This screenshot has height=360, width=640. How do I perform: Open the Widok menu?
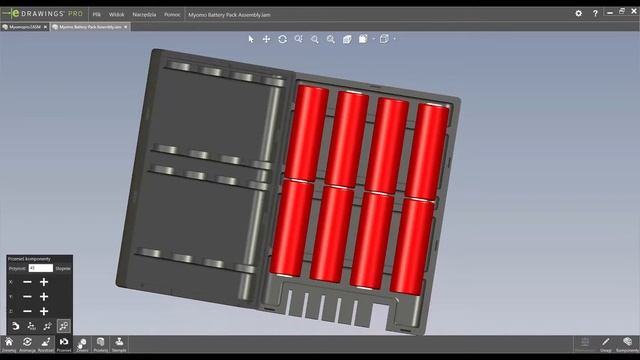click(116, 14)
